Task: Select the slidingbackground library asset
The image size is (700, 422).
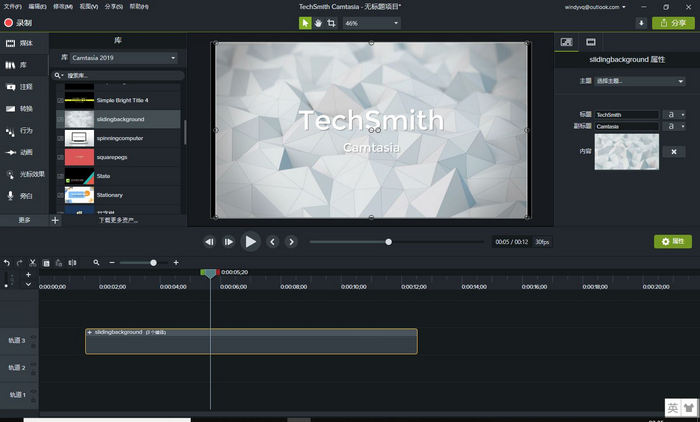Action: tap(118, 119)
